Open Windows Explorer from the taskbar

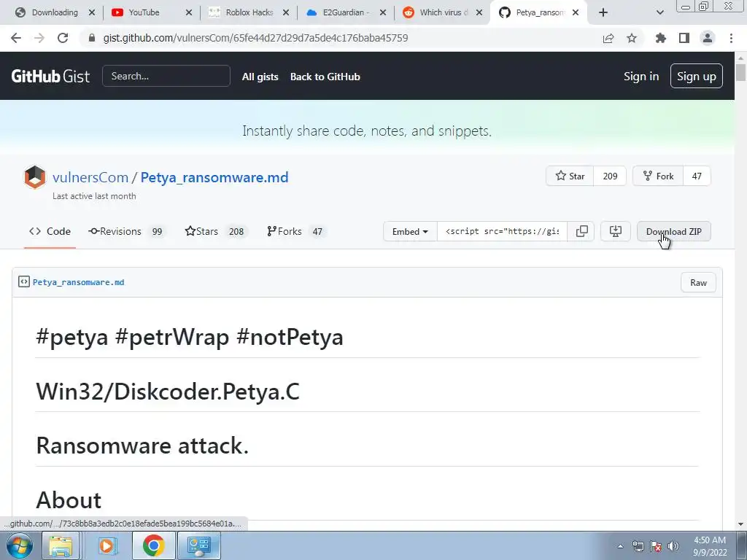tap(61, 545)
